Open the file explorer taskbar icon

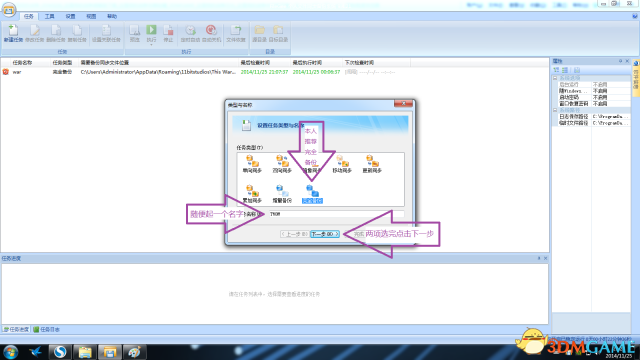pos(85,352)
